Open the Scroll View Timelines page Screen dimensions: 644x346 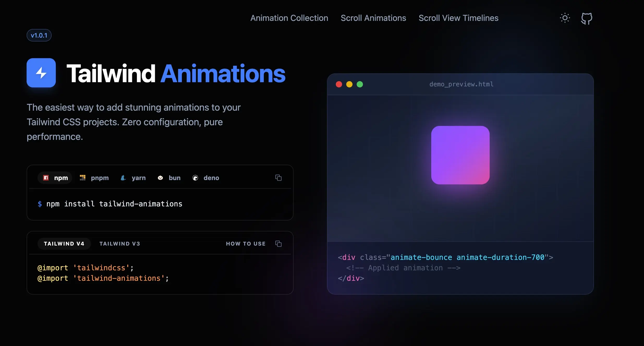458,18
